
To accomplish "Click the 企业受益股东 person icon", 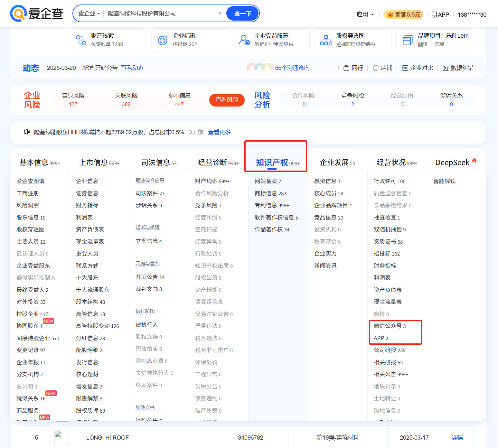I will (x=244, y=40).
